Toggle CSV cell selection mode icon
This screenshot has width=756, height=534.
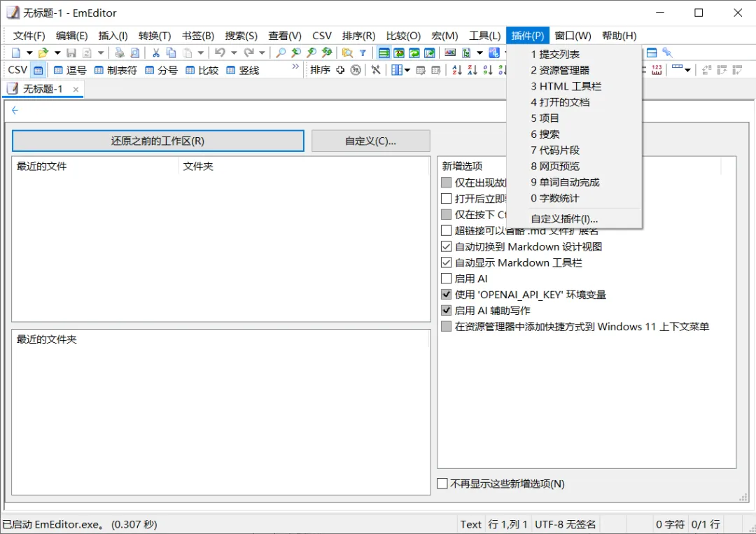38,71
